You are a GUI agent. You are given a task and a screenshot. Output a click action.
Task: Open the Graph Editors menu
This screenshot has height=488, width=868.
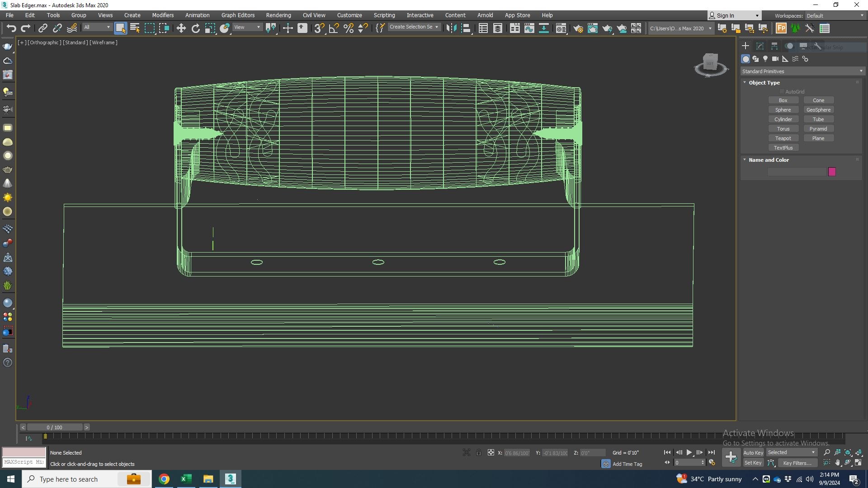238,15
